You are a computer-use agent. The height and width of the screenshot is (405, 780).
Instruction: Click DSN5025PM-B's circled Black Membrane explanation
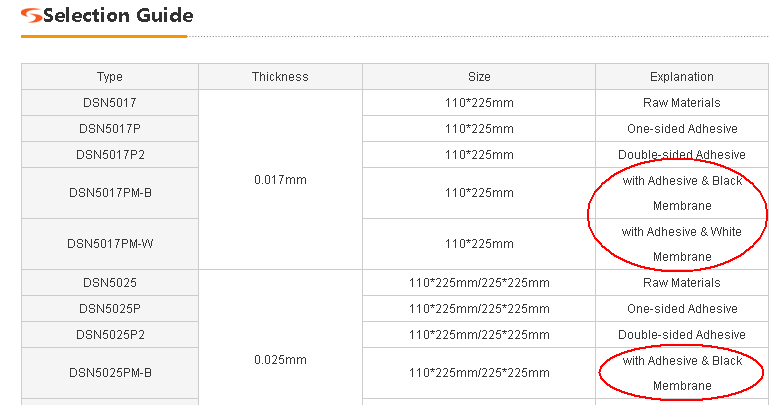coord(682,373)
